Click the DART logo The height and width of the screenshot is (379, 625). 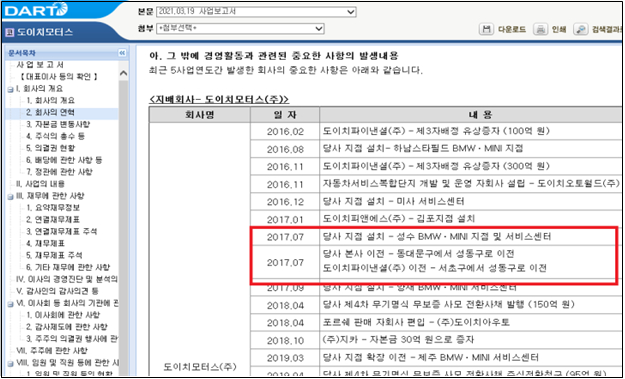point(37,10)
